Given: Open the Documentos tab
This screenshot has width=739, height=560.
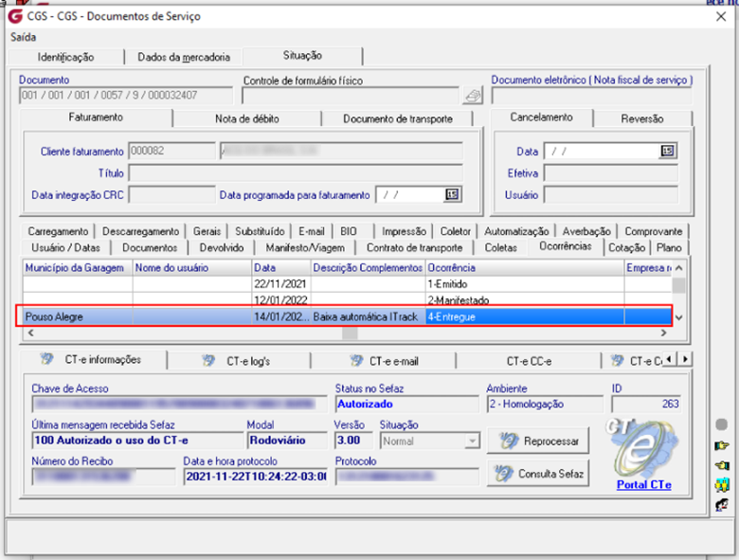Looking at the screenshot, I should click(150, 248).
